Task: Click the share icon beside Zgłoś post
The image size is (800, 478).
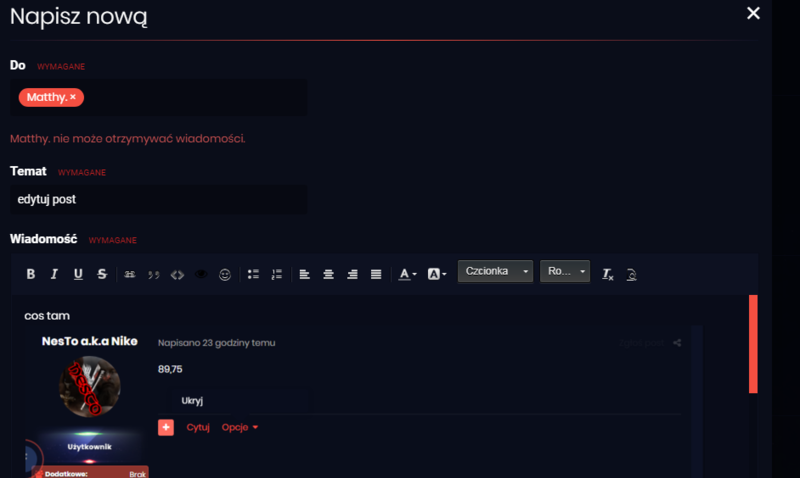Action: [x=677, y=343]
